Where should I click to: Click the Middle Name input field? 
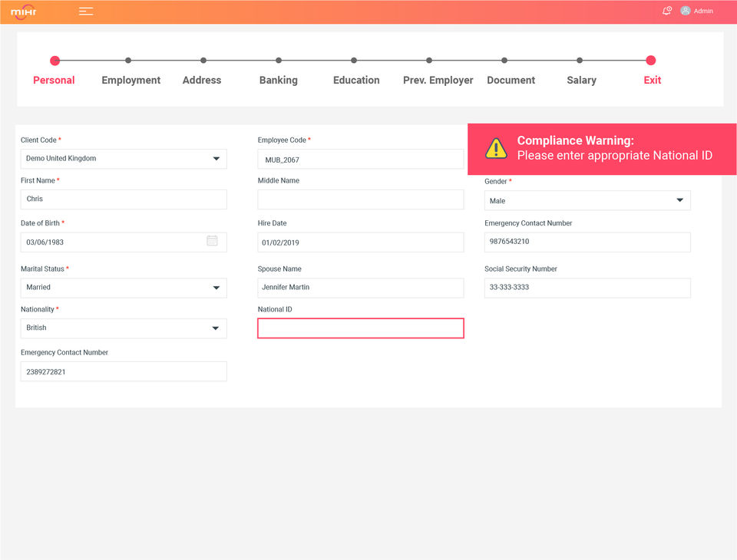[x=360, y=199]
